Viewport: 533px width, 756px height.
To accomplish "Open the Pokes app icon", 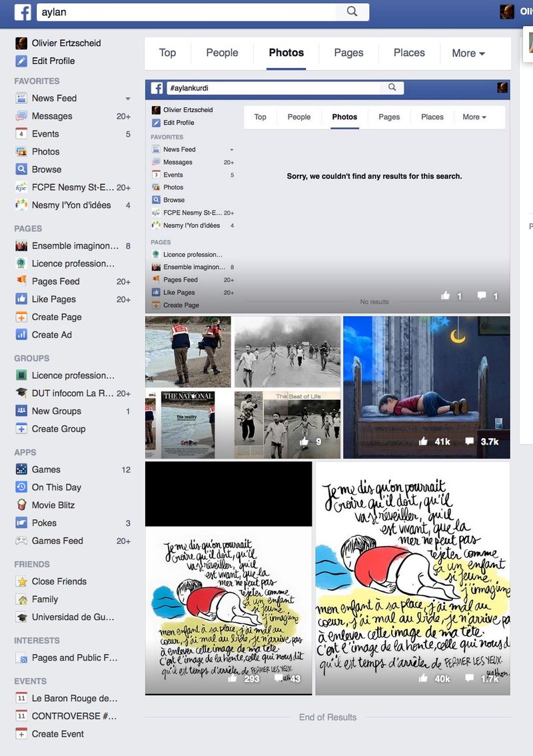I will [x=21, y=523].
